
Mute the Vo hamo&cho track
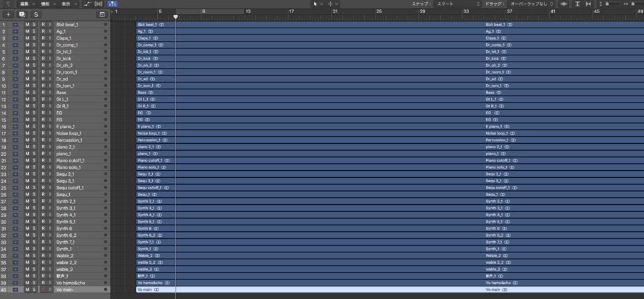27,283
